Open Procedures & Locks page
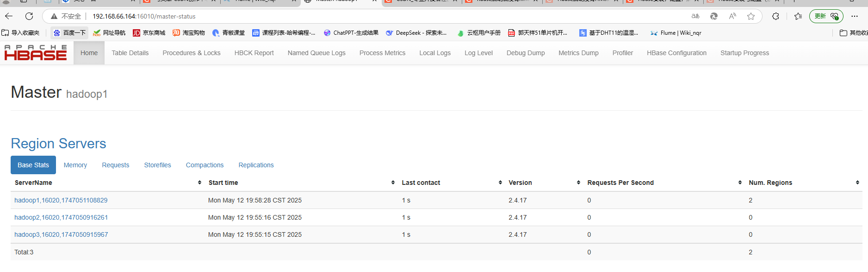Image resolution: width=868 pixels, height=272 pixels. 192,53
